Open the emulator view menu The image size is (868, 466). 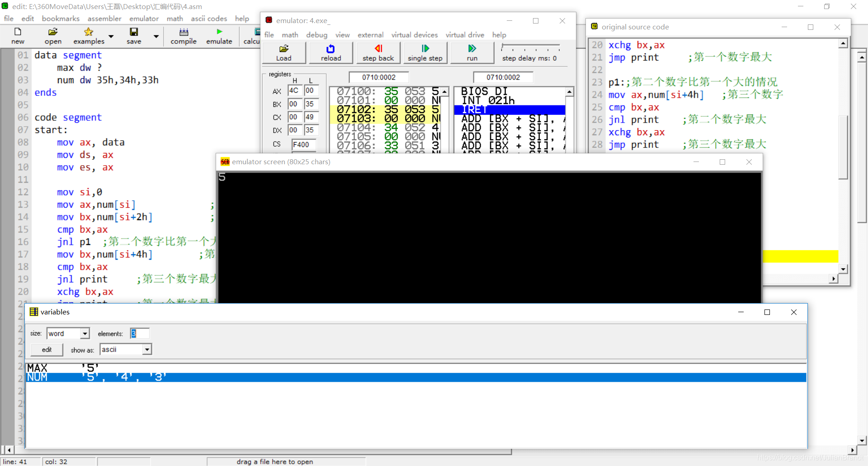tap(342, 35)
